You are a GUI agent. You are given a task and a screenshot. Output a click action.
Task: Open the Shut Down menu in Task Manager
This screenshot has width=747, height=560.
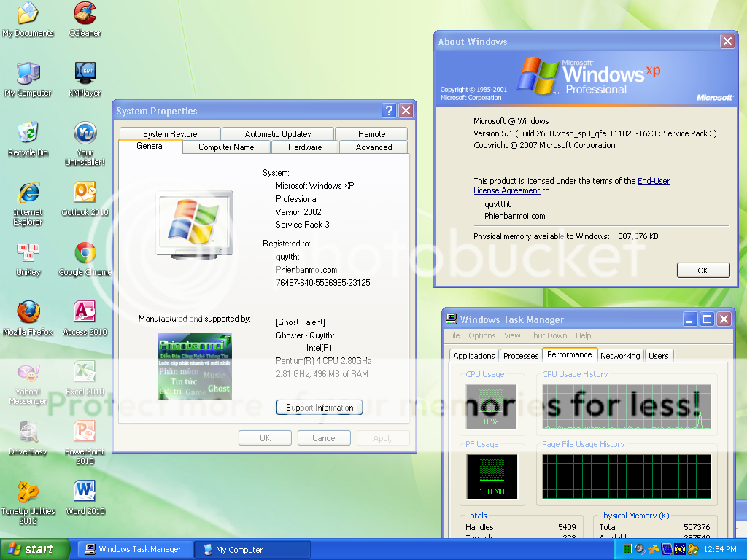point(548,335)
